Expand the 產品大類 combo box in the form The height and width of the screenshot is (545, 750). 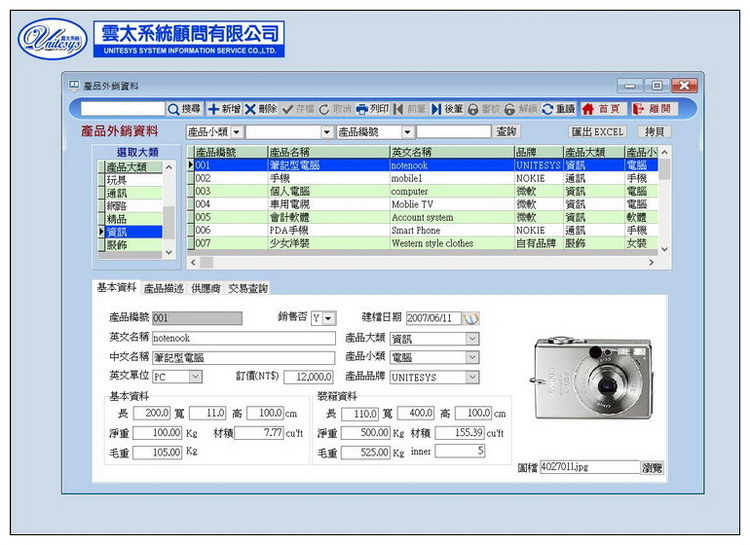point(472,339)
